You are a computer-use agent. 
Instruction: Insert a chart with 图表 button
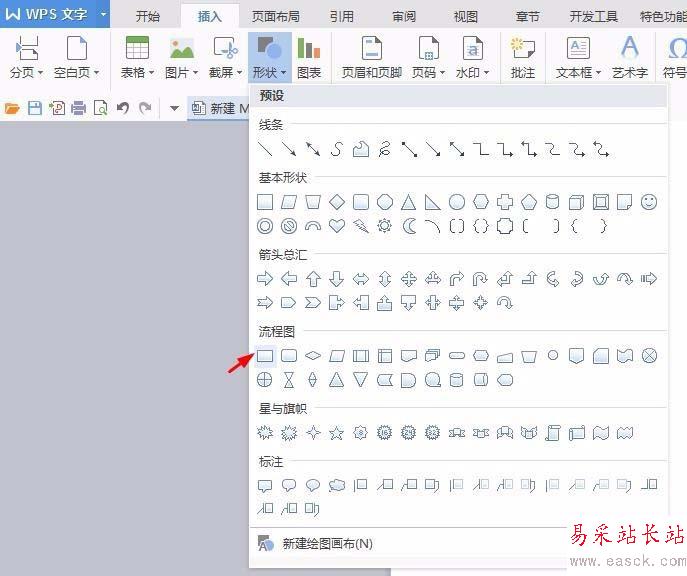point(309,58)
